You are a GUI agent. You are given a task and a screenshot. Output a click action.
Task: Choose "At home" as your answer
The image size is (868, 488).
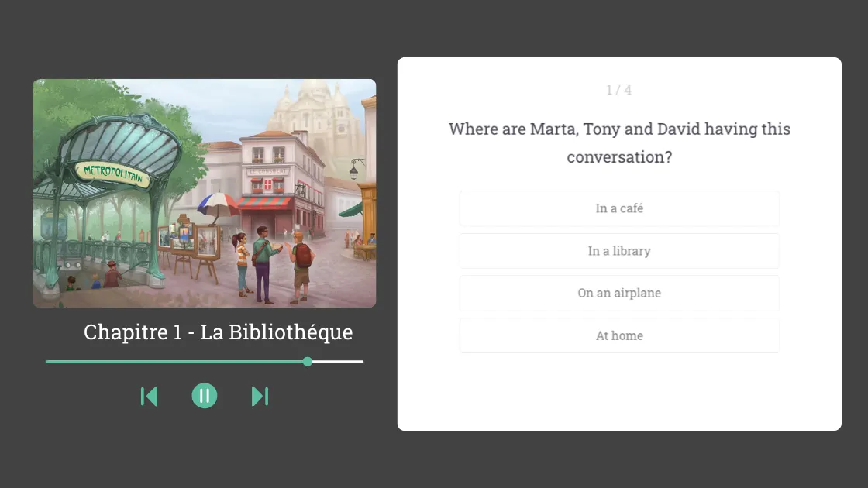(619, 335)
